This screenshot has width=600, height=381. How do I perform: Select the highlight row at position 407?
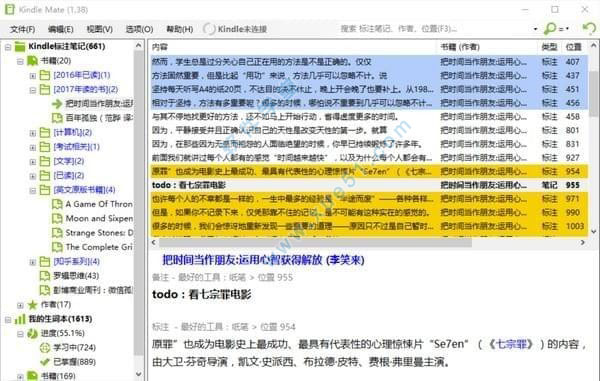pyautogui.click(x=369, y=62)
